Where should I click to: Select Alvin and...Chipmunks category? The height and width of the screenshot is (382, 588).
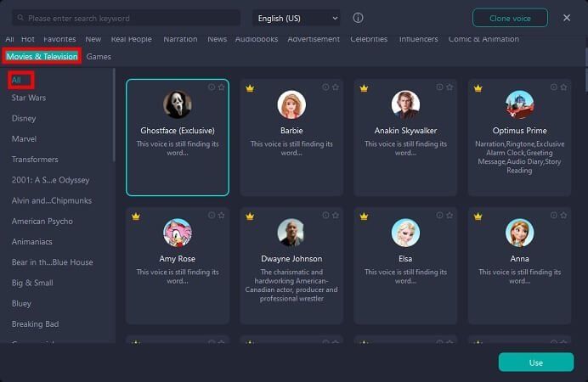[x=51, y=200]
